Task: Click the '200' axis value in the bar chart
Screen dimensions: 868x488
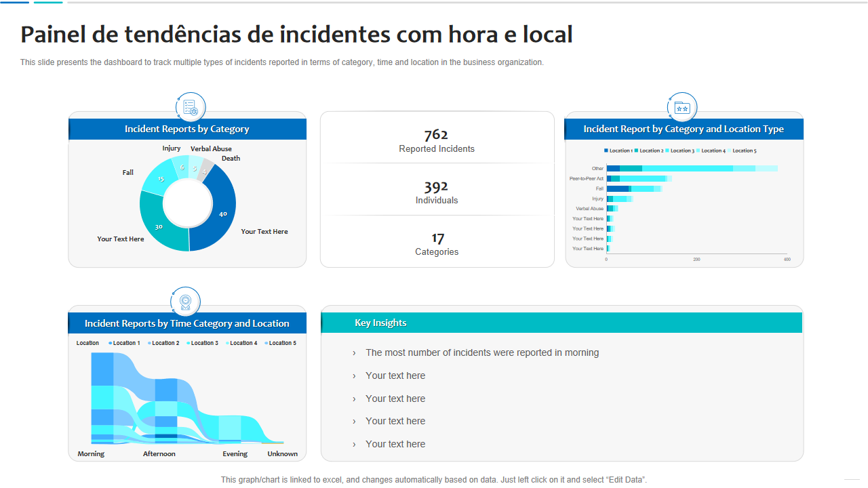Action: coord(696,260)
